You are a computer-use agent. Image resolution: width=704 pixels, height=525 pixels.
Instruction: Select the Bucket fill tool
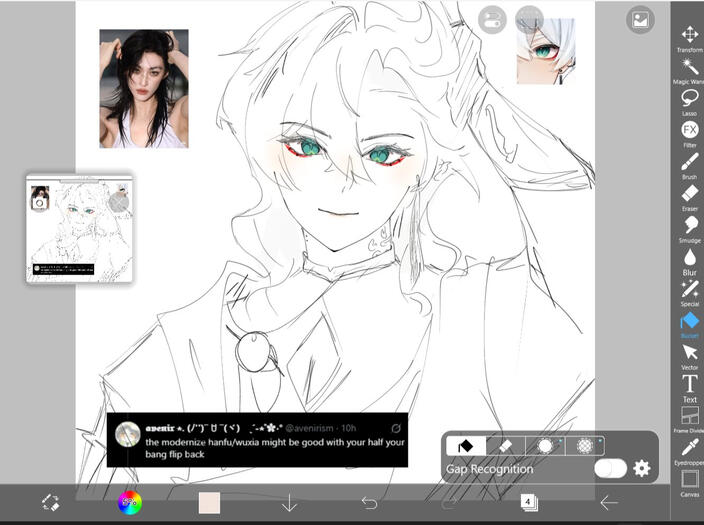(689, 325)
